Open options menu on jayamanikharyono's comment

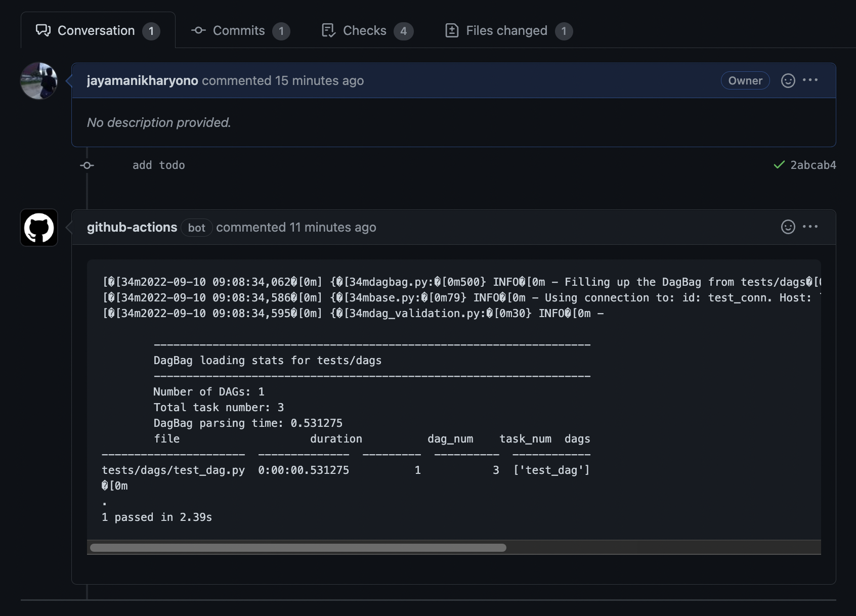click(810, 80)
